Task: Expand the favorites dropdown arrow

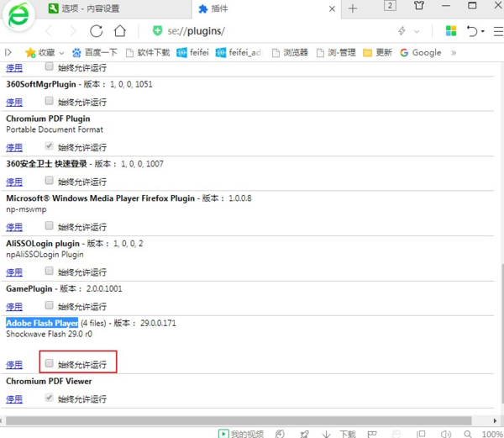Action: coord(61,52)
